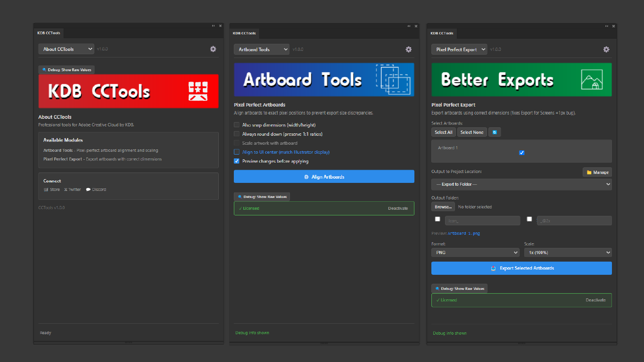Open the Format dropdown showing PNG
This screenshot has width=644, height=362.
click(x=475, y=253)
